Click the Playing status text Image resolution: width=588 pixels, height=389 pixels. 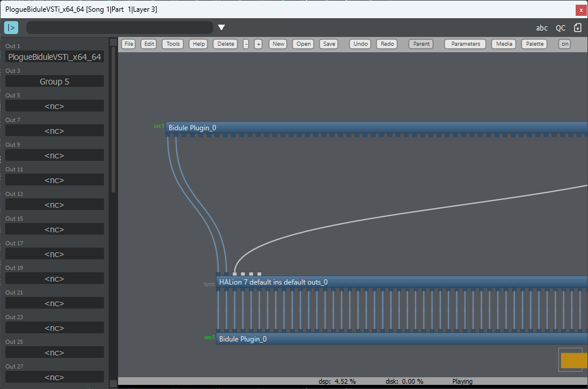point(462,381)
